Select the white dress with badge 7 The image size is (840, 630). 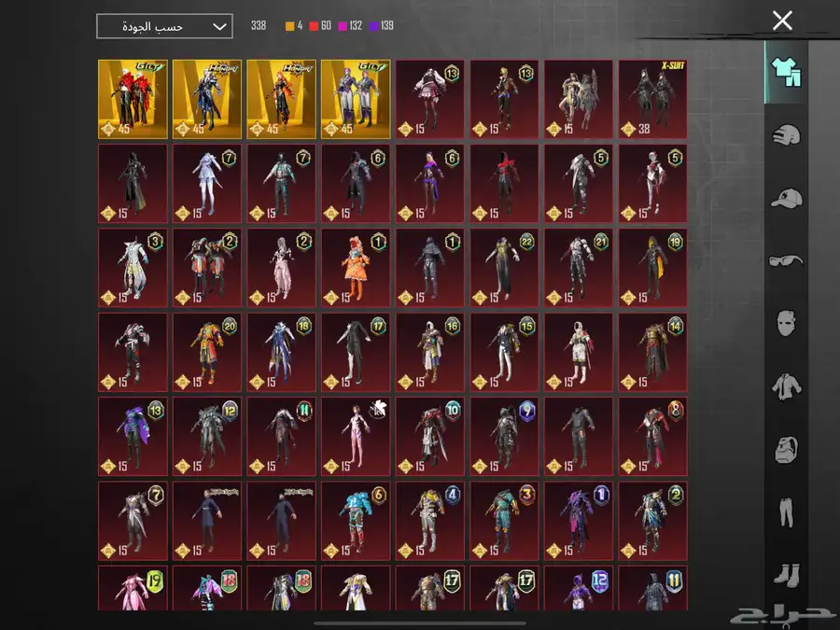pyautogui.click(x=207, y=183)
